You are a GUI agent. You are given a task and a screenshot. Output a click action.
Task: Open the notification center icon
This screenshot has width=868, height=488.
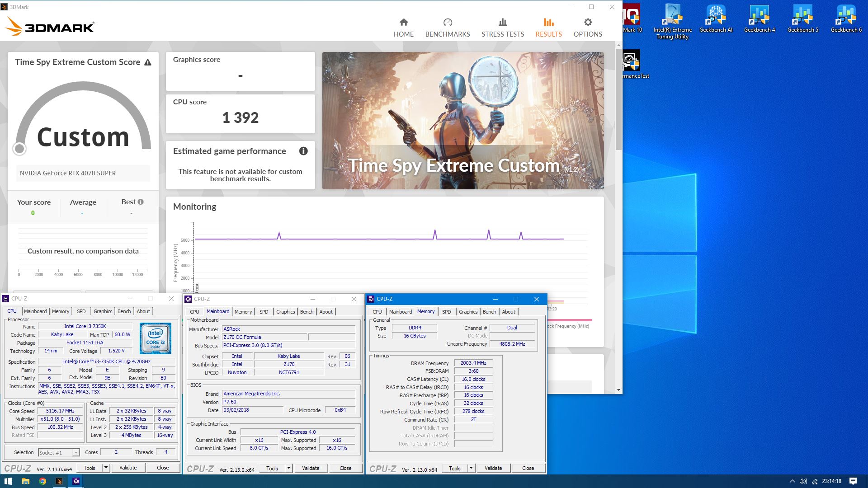(x=853, y=481)
